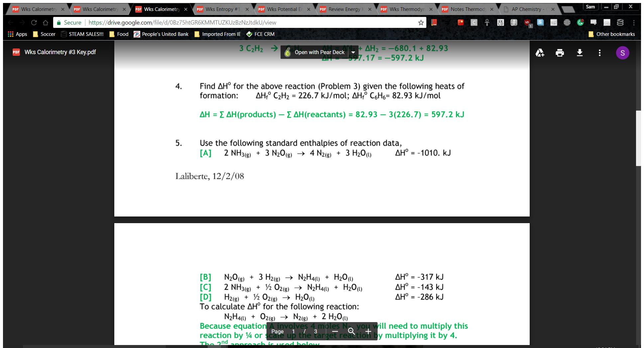This screenshot has width=644, height=348.
Task: Go back to the previous page
Action: coord(11,23)
